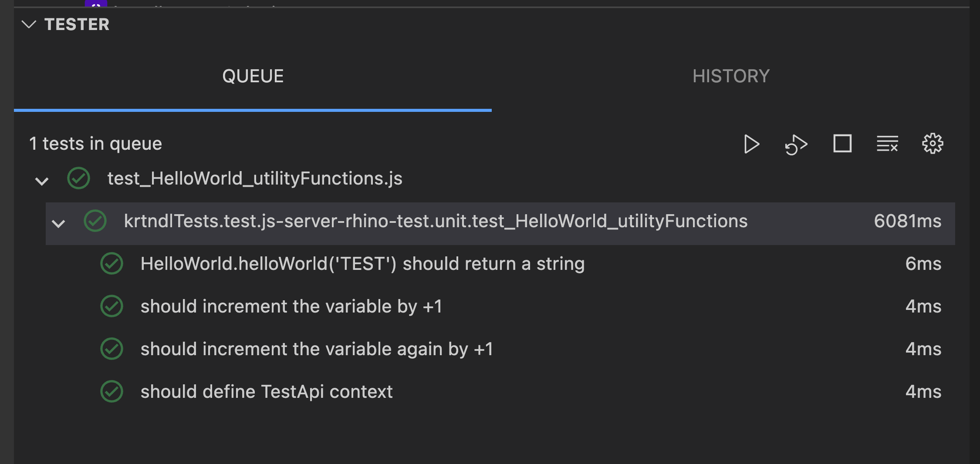Viewport: 980px width, 464px height.
Task: Re-run the previous test run
Action: coord(797,144)
